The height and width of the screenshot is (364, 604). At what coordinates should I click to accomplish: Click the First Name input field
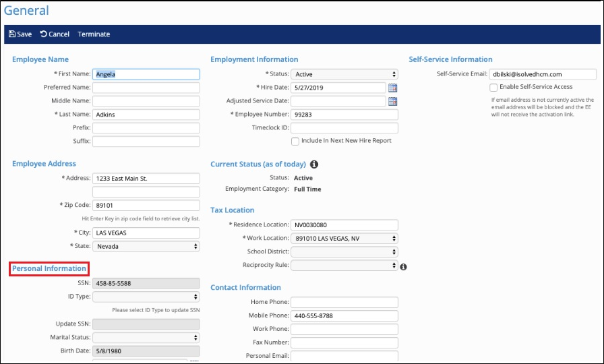(146, 74)
